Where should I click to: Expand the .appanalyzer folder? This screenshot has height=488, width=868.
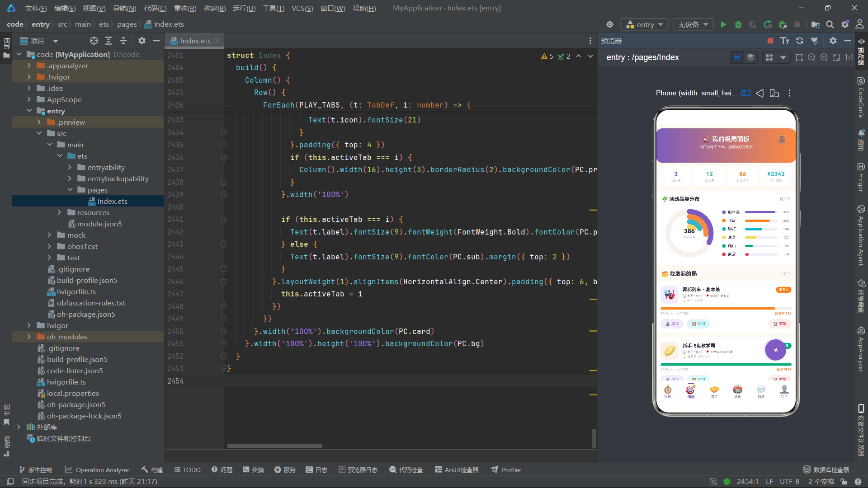click(x=29, y=66)
